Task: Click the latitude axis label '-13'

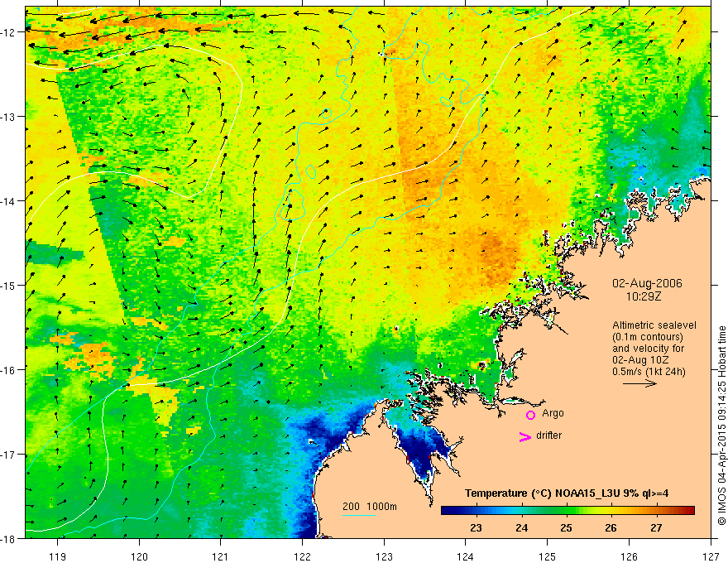Action: (x=9, y=117)
